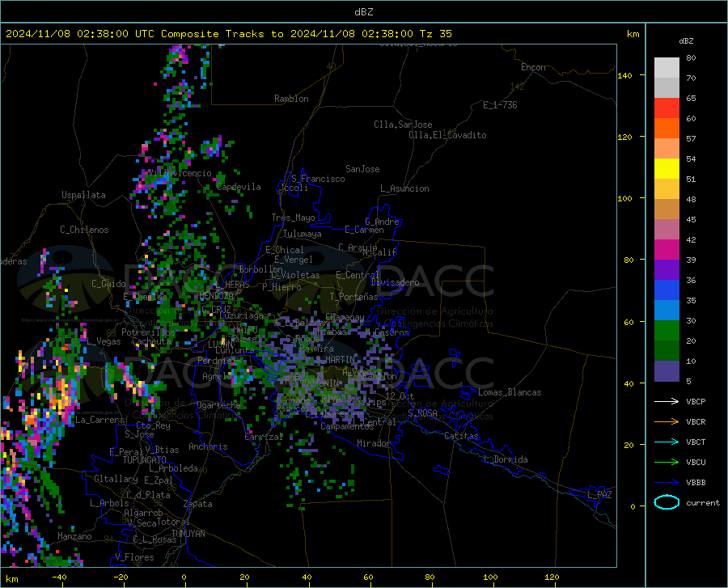Select the green 20-30 dBZ swatch
728x588 pixels.
667,331
